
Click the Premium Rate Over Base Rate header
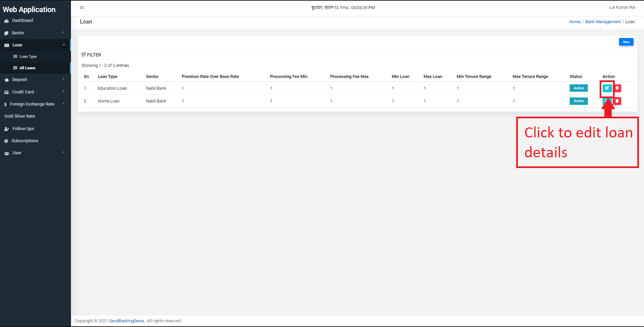tap(210, 77)
